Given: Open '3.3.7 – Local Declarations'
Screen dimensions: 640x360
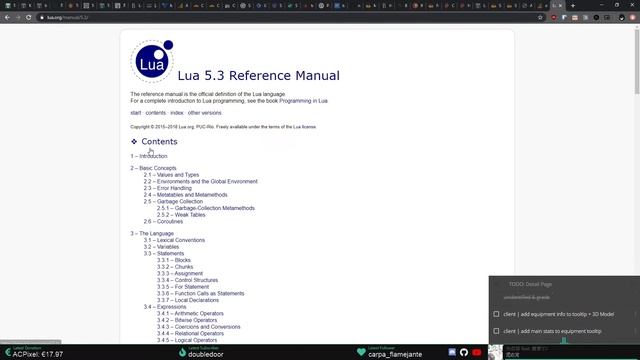Looking at the screenshot, I should click(x=188, y=300).
